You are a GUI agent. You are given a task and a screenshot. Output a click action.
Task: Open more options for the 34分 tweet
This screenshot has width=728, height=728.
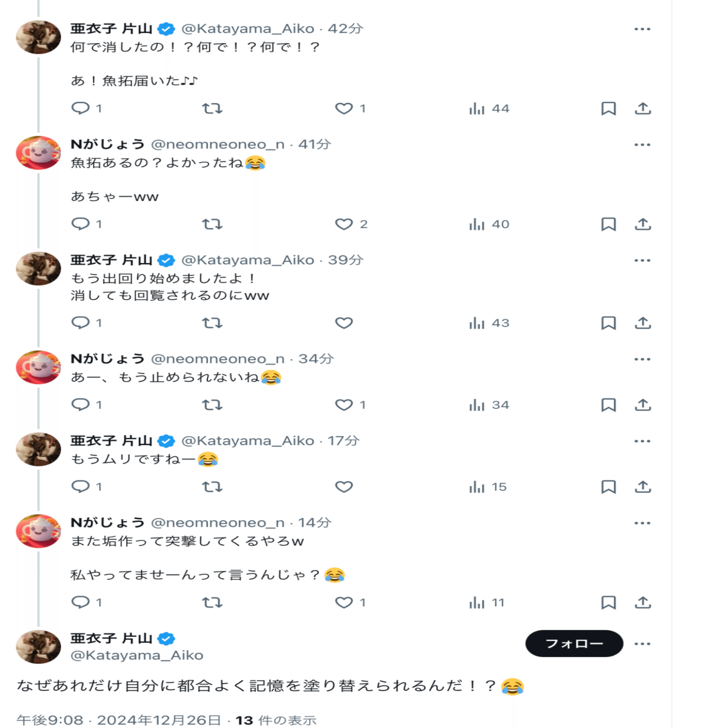pyautogui.click(x=642, y=360)
